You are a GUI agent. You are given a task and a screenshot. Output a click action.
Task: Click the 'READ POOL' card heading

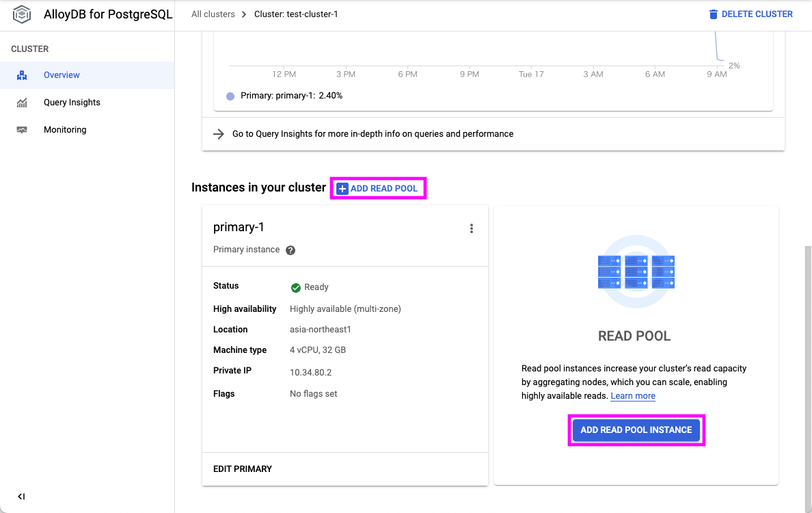(x=634, y=336)
